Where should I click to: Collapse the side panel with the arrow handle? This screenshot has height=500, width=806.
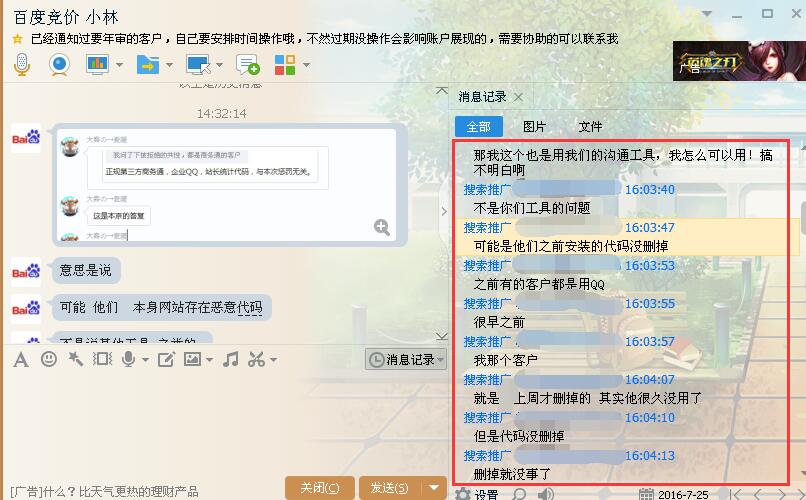[x=444, y=211]
